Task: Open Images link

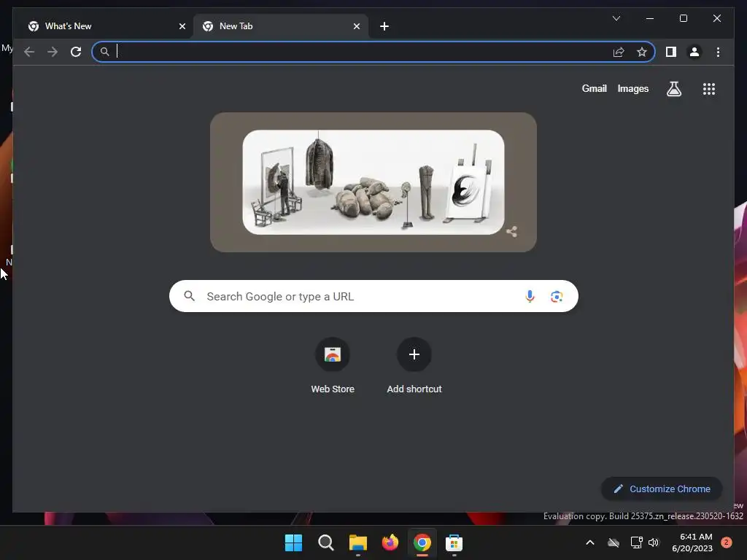Action: coord(632,88)
